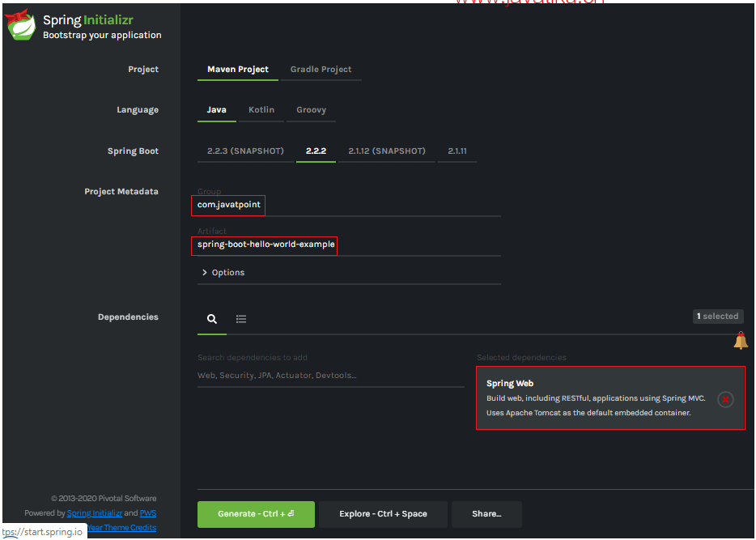Open Explore to preview the project
This screenshot has width=756, height=540.
(x=384, y=514)
